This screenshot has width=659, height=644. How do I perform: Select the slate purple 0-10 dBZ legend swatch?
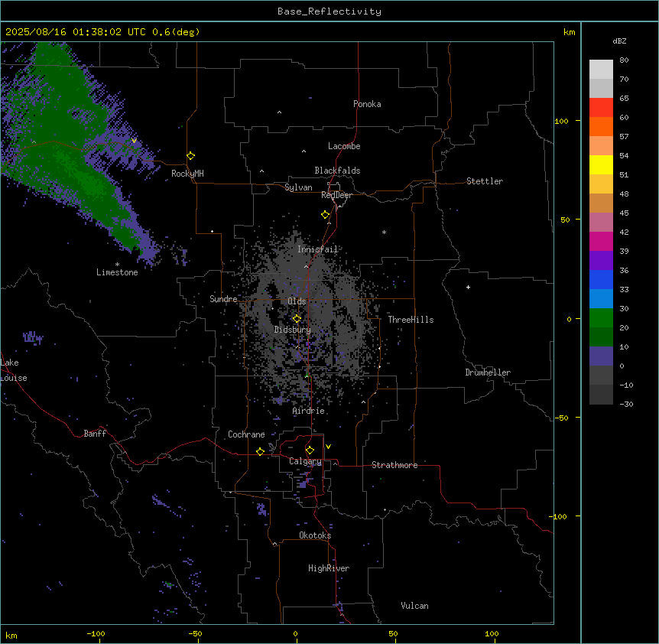(601, 356)
